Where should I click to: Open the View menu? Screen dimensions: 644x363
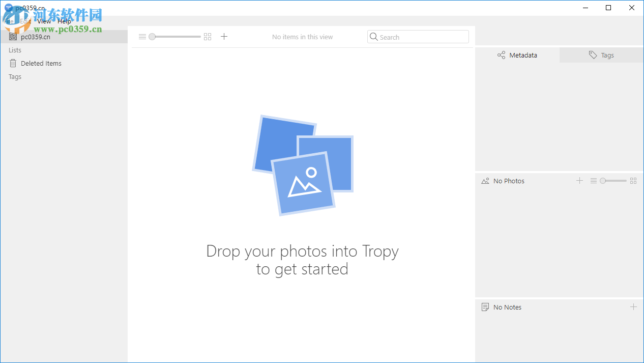pyautogui.click(x=44, y=21)
